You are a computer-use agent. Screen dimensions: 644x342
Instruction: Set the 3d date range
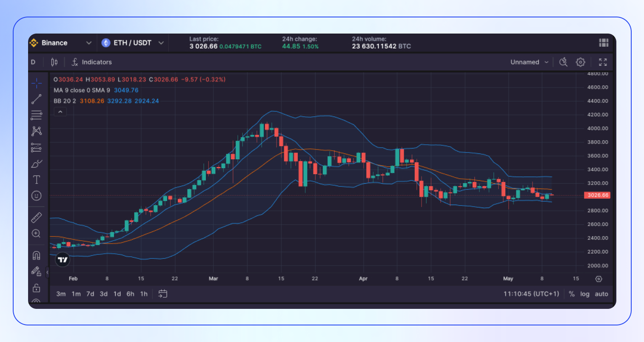click(104, 294)
